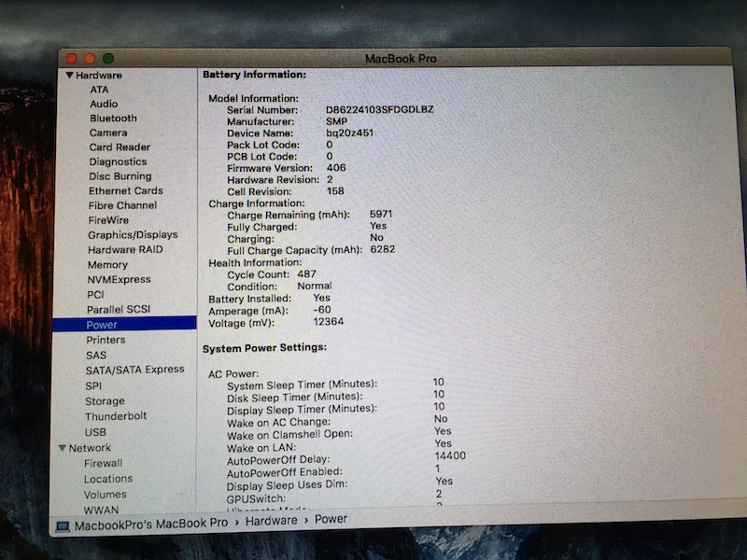
Task: Select Graphics/Displays in the sidebar
Action: tap(133, 235)
